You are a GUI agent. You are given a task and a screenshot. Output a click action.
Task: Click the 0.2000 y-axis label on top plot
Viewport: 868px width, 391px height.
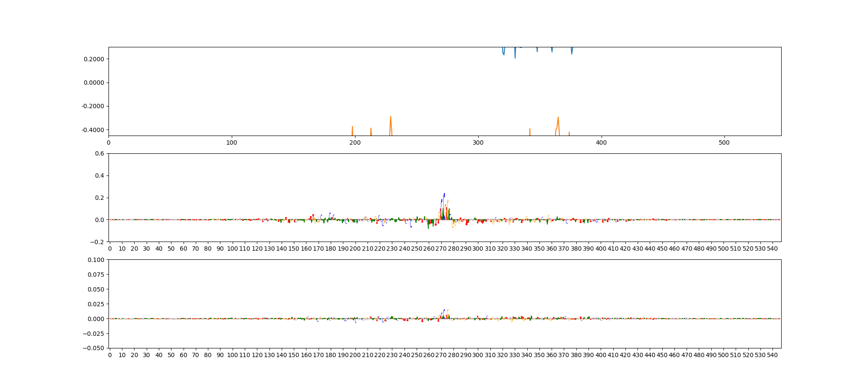94,59
